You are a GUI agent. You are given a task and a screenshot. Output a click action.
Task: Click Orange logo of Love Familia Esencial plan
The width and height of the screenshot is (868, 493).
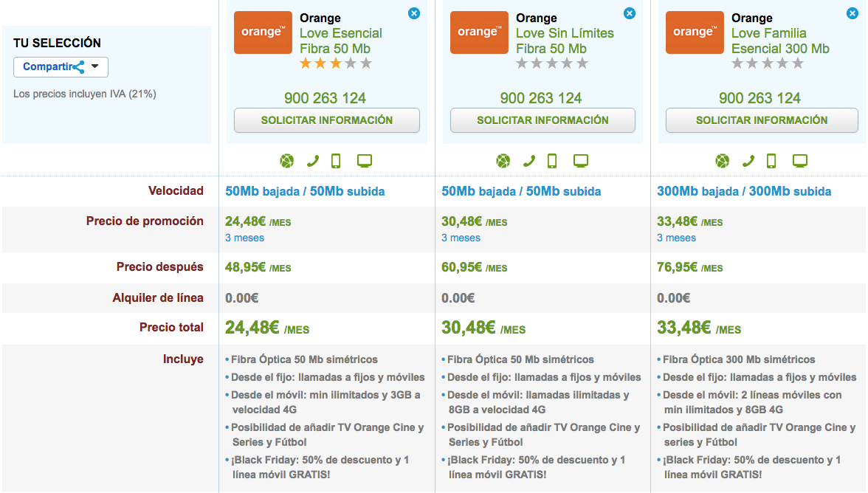point(695,32)
